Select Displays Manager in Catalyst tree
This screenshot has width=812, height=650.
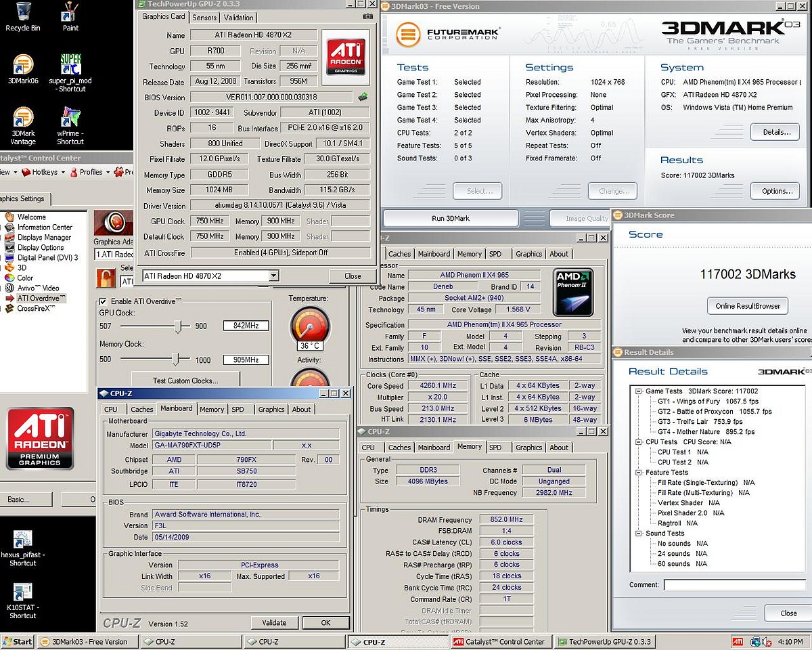44,237
